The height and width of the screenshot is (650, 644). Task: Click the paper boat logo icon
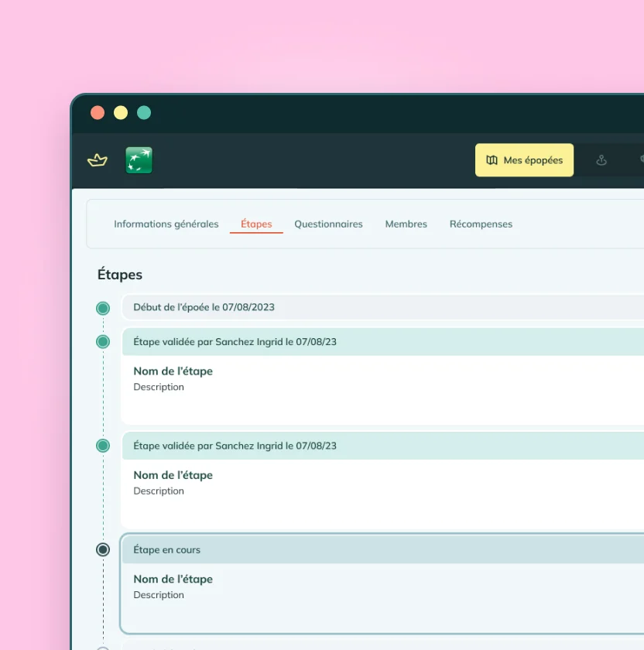(98, 160)
